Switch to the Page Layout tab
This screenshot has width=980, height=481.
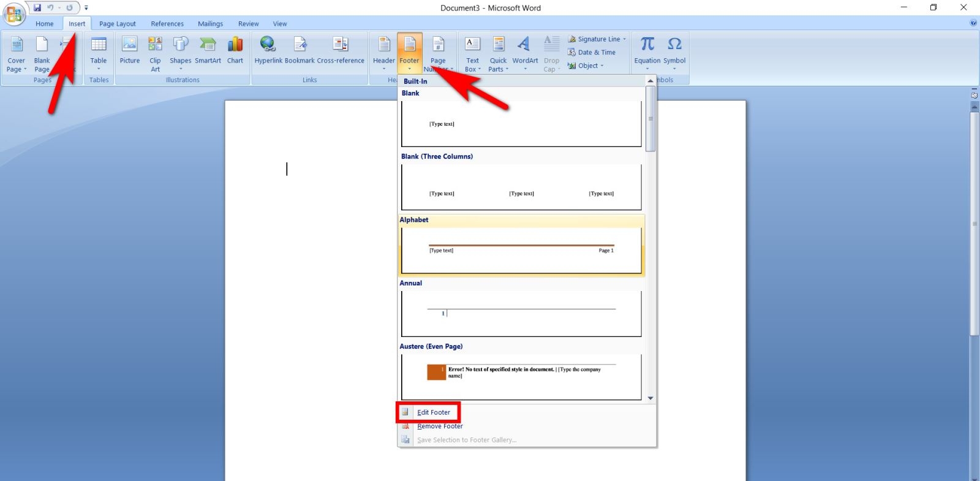(118, 24)
